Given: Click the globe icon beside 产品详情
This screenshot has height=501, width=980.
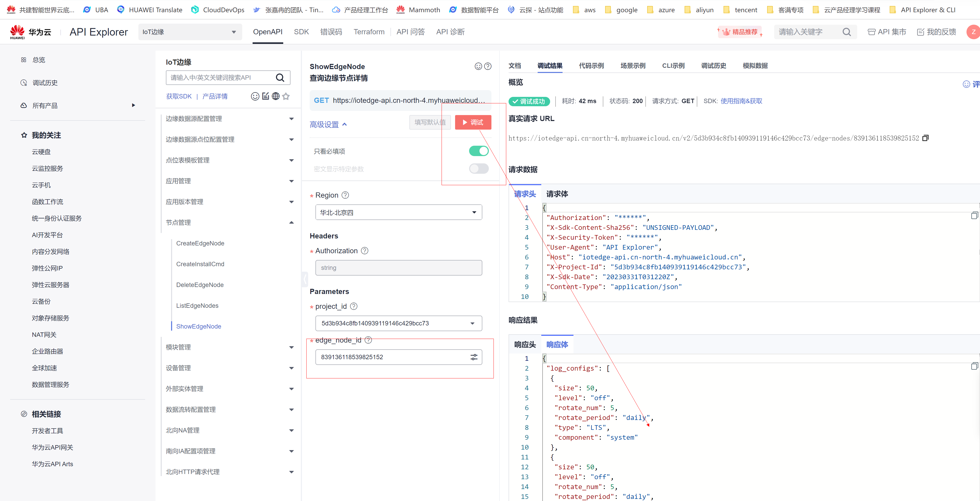Looking at the screenshot, I should (x=276, y=96).
